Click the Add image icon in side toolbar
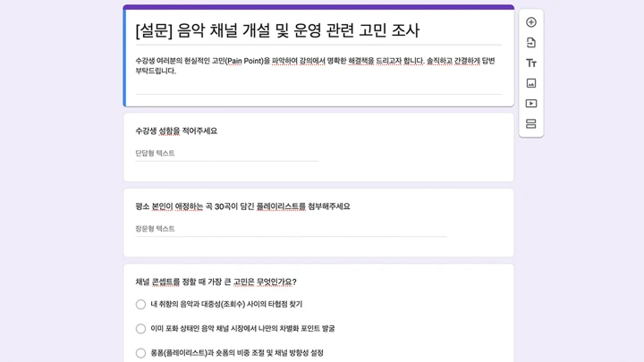Image resolution: width=644 pixels, height=362 pixels. (x=531, y=83)
